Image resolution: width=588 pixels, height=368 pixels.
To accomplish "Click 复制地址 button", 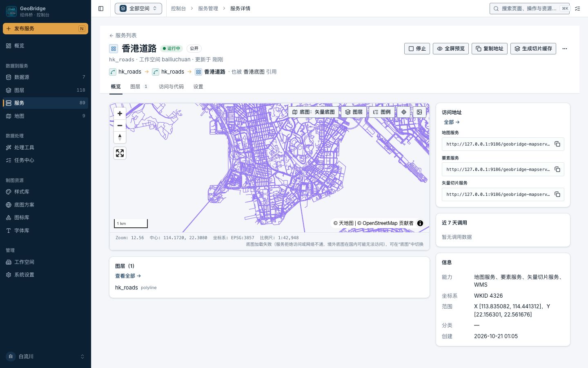I will (x=490, y=49).
